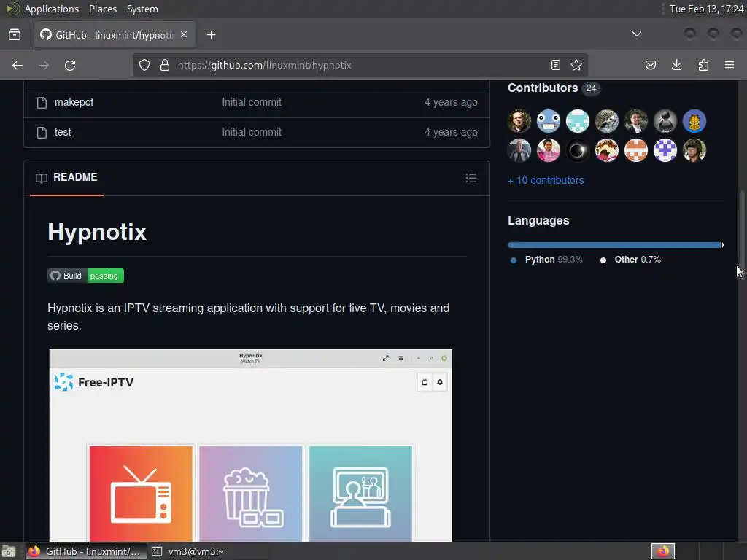Open the README book icon
The width and height of the screenshot is (747, 560).
pos(42,178)
